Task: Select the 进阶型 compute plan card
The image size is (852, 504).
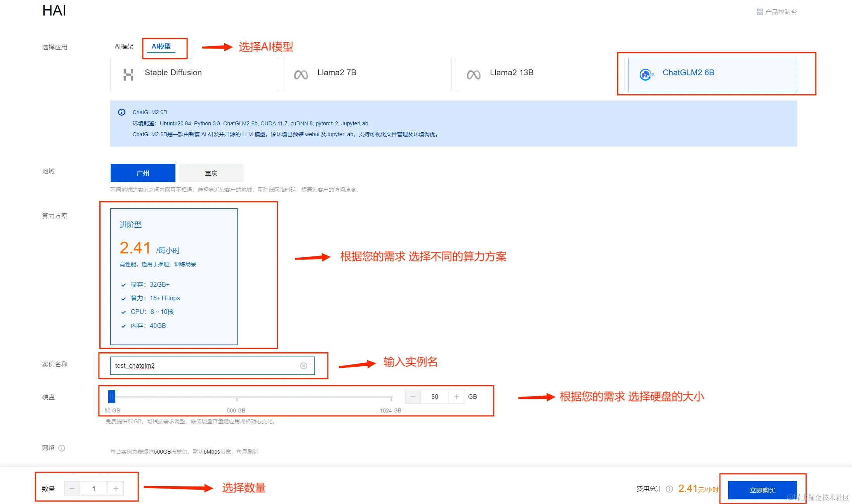Action: pyautogui.click(x=174, y=276)
